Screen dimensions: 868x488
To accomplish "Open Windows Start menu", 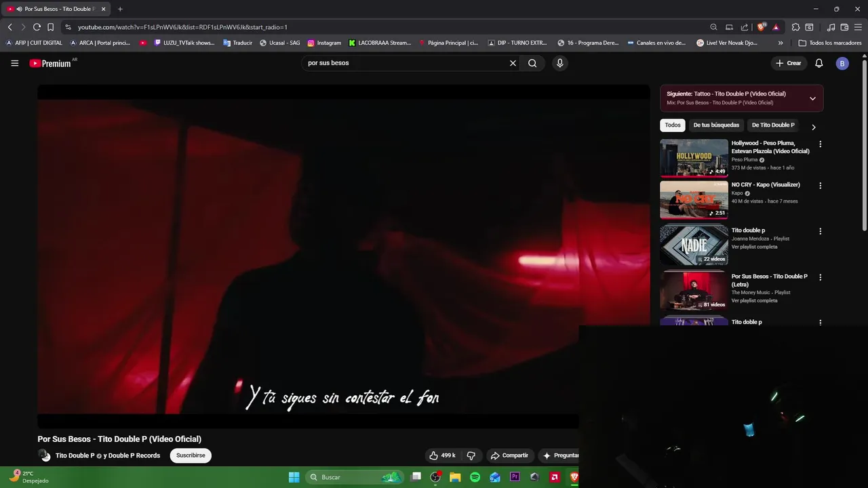I will 294,477.
